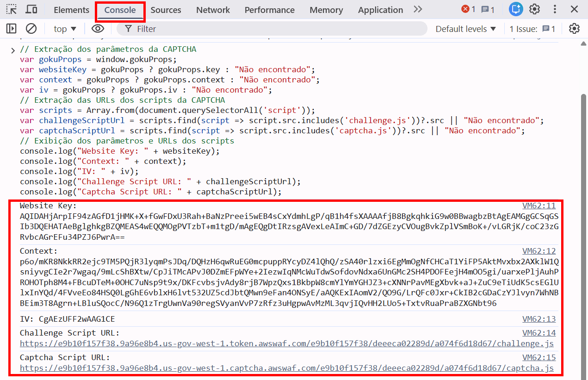Click the 1 Issue indicator
This screenshot has width=588, height=380.
[532, 29]
